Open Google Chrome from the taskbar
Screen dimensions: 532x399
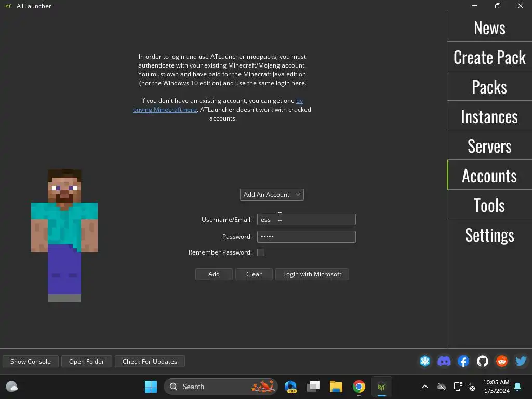pyautogui.click(x=358, y=387)
